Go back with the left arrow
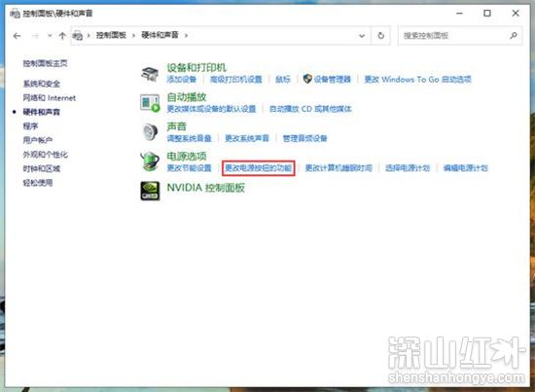 coord(17,35)
